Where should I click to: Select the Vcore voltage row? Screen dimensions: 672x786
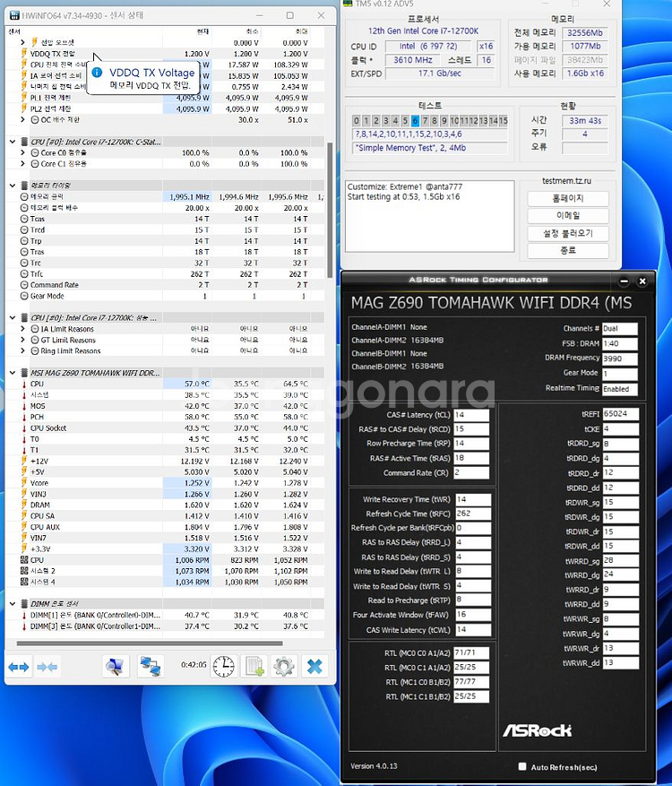tap(166, 483)
